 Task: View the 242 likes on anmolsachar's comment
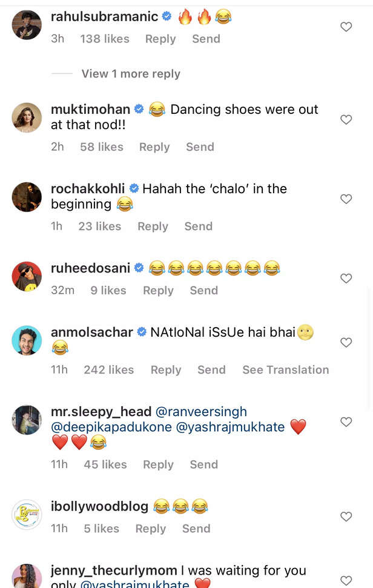[108, 369]
